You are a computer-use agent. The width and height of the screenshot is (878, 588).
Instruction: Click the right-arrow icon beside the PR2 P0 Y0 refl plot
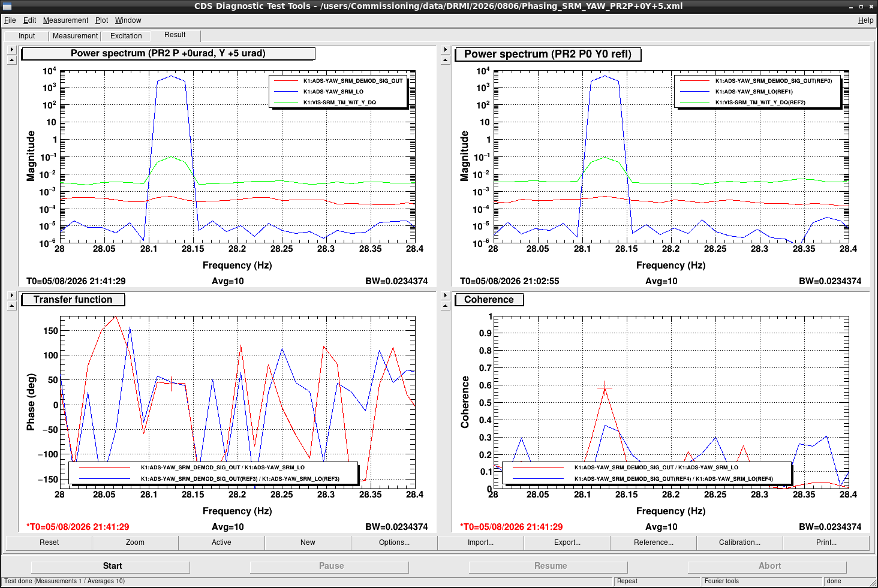pyautogui.click(x=445, y=50)
